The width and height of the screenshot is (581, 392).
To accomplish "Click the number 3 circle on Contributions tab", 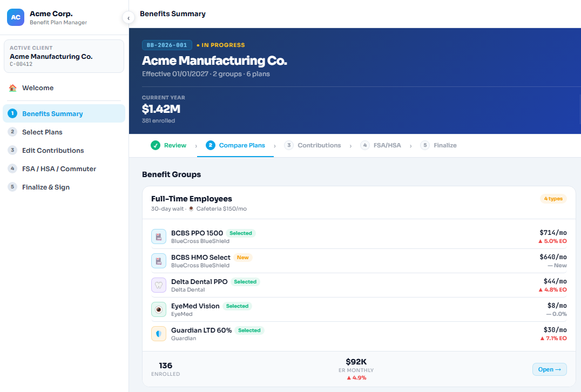I will click(x=289, y=145).
